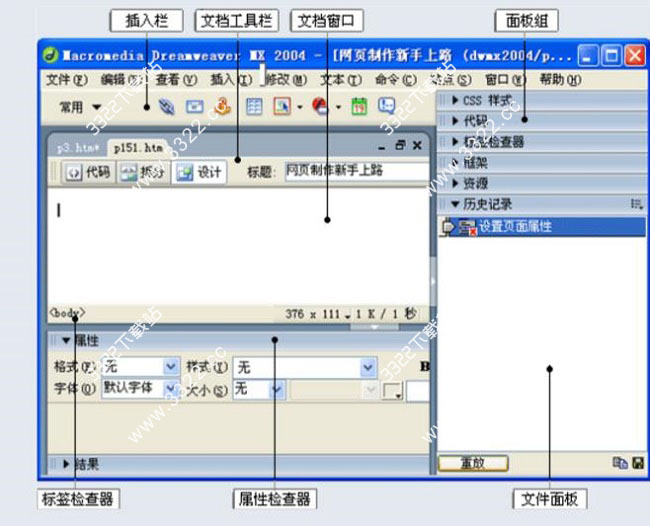650x526 pixels.
Task: Collapse the 历史记录 panel
Action: click(x=455, y=204)
